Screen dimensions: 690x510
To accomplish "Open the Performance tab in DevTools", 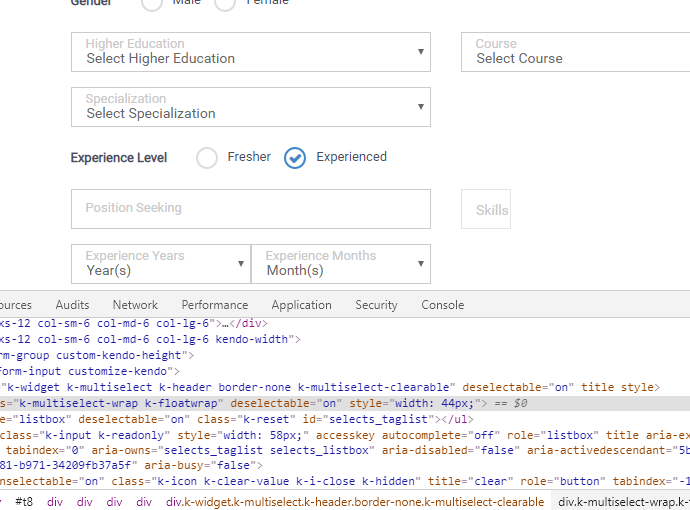I will pos(215,305).
